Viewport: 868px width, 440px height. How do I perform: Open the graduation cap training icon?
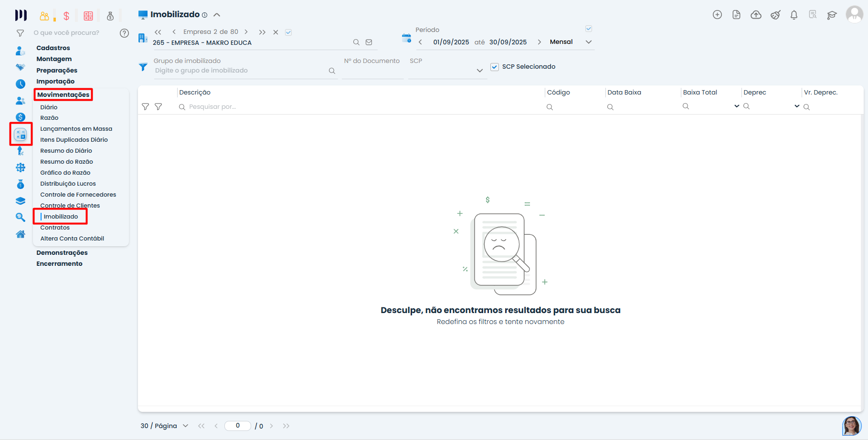[x=832, y=15]
